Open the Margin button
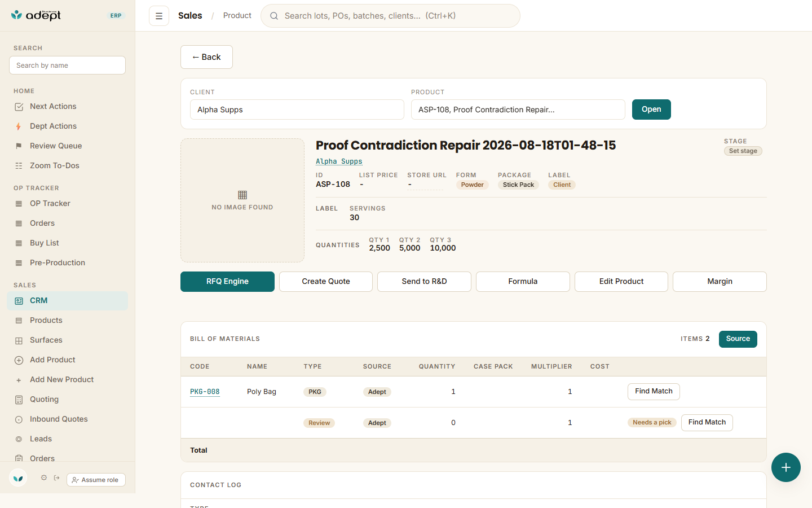Image resolution: width=812 pixels, height=508 pixels. [720, 282]
